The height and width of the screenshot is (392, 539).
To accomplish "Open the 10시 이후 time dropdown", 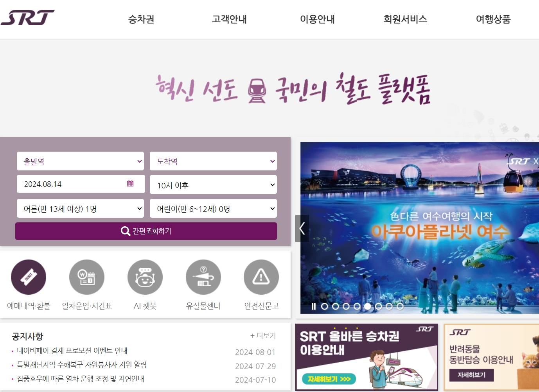I will click(x=213, y=184).
